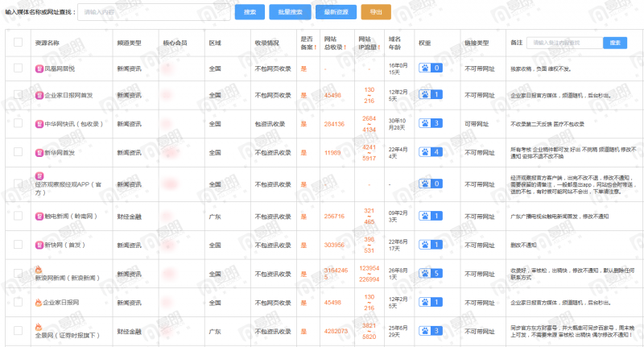
Task: Focus the 备注 remark search input
Action: tap(565, 43)
